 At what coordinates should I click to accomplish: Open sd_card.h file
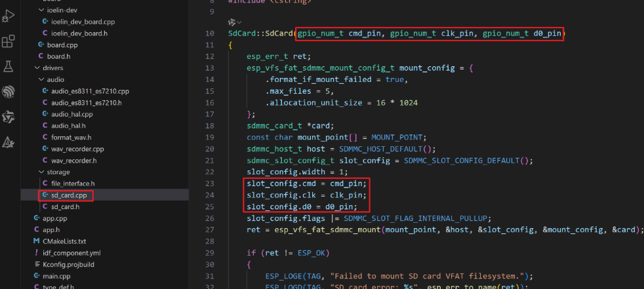66,207
